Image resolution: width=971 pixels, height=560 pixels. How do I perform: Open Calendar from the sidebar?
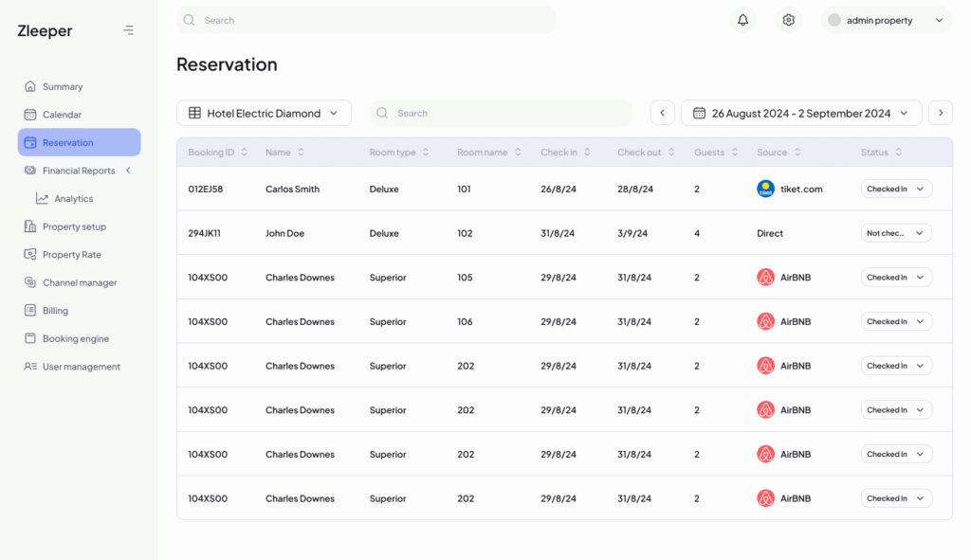[62, 115]
